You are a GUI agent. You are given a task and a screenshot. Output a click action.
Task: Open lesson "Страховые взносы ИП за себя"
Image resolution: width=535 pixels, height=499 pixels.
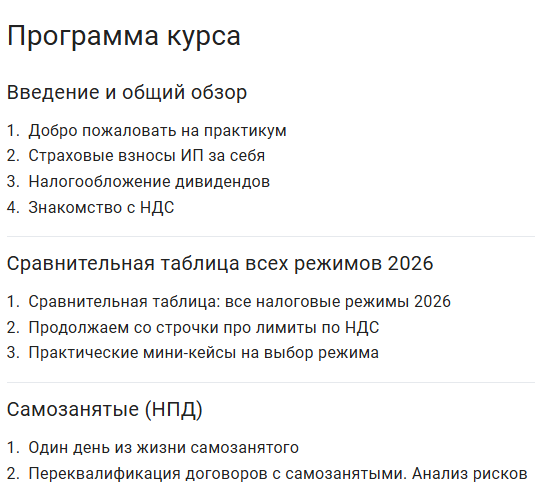tap(147, 156)
